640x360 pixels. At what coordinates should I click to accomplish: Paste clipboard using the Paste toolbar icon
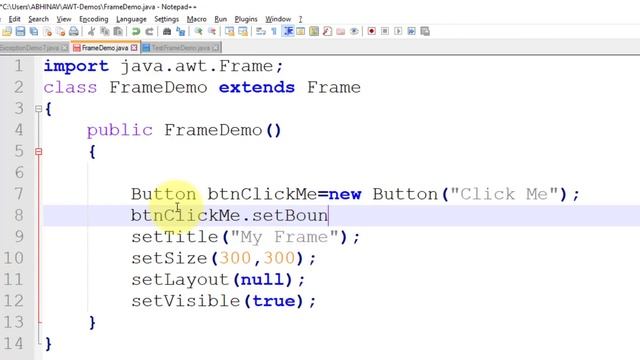point(118,31)
